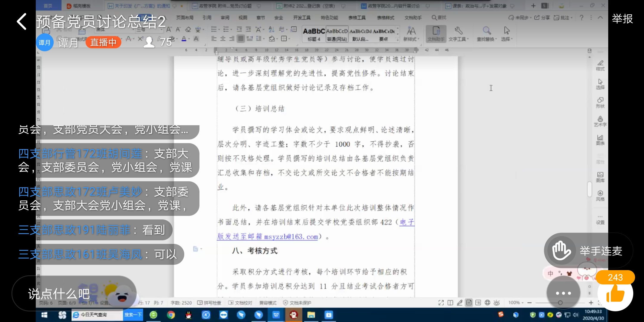Image resolution: width=644 pixels, height=322 pixels.
Task: Click the 风格 sidebar icon
Action: [x=600, y=196]
